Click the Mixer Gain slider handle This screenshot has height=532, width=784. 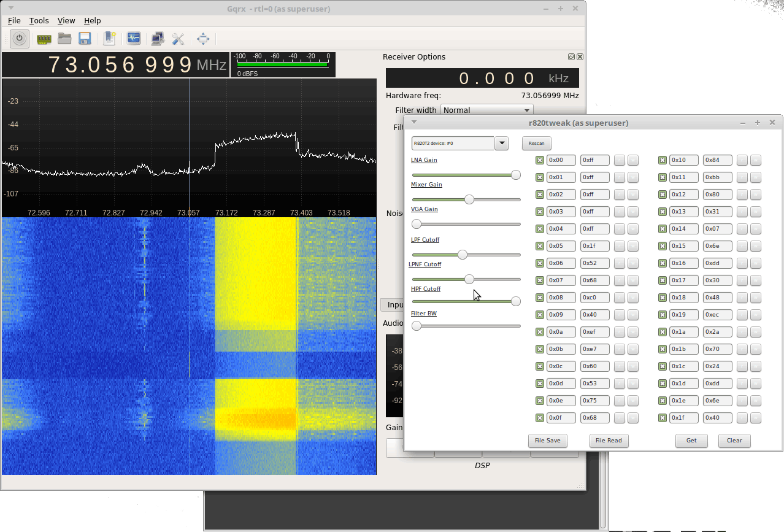[x=469, y=199]
